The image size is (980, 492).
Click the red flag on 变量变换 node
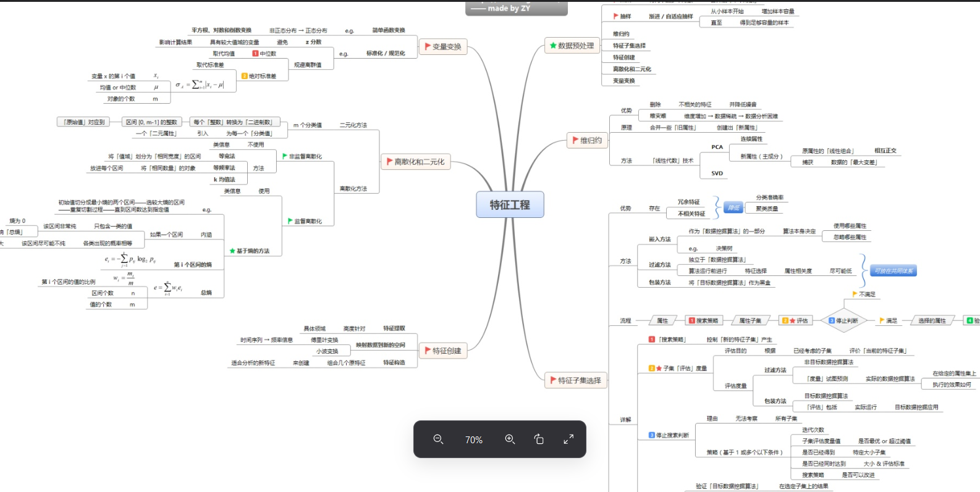click(428, 46)
